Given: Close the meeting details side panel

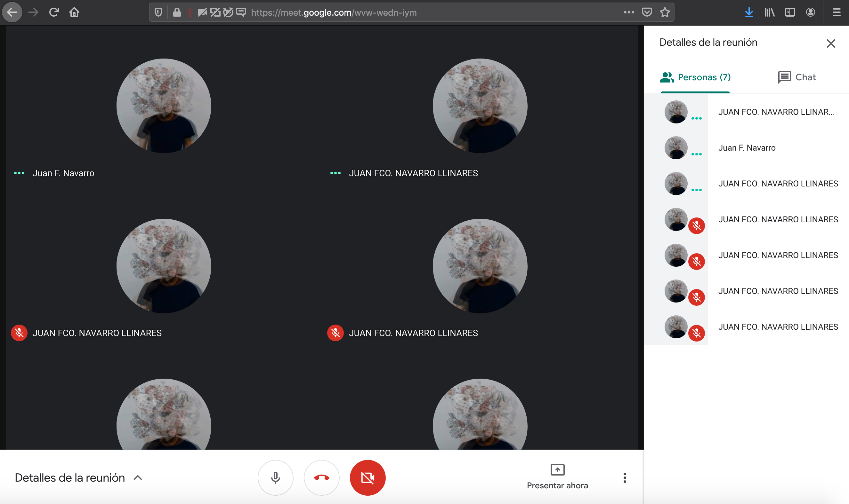Looking at the screenshot, I should point(830,43).
